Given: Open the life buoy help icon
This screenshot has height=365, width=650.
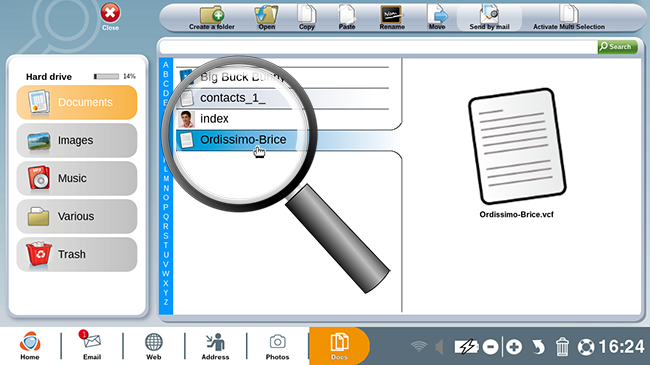Looking at the screenshot, I should coord(586,347).
